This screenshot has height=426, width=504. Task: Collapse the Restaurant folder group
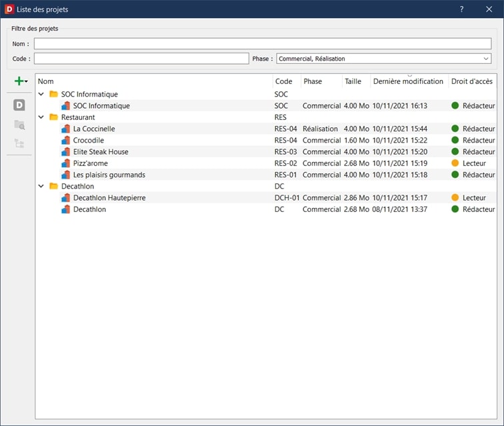[41, 117]
